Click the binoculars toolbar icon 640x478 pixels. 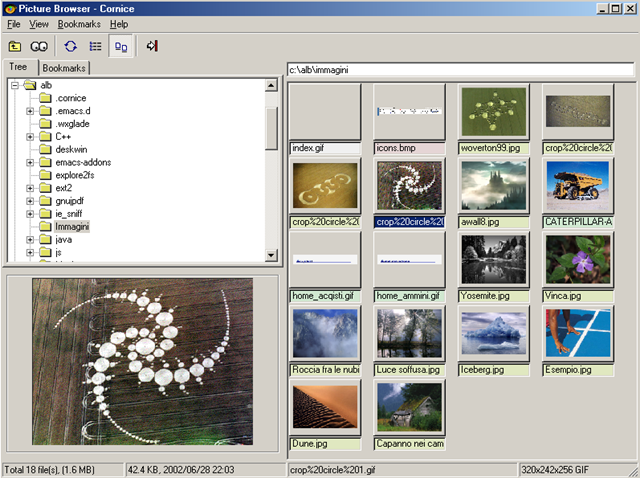point(39,46)
